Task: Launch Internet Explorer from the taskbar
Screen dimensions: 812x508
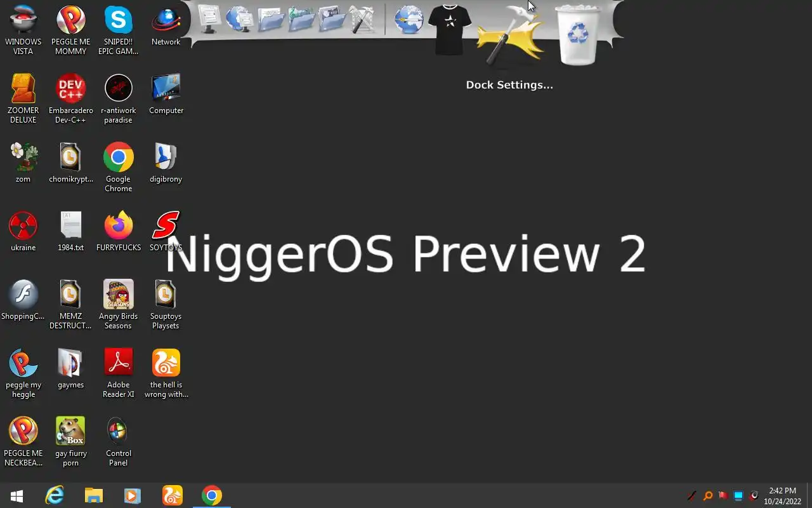Action: tap(55, 495)
